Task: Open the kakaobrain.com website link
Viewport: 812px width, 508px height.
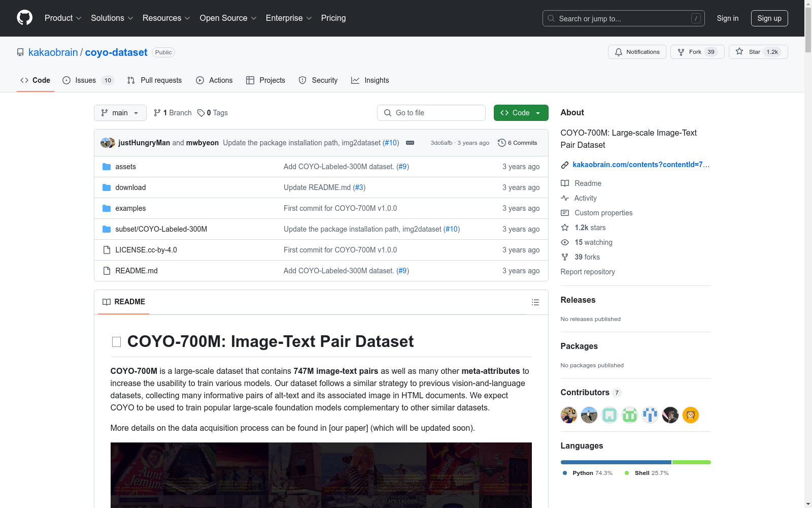Action: (640, 165)
